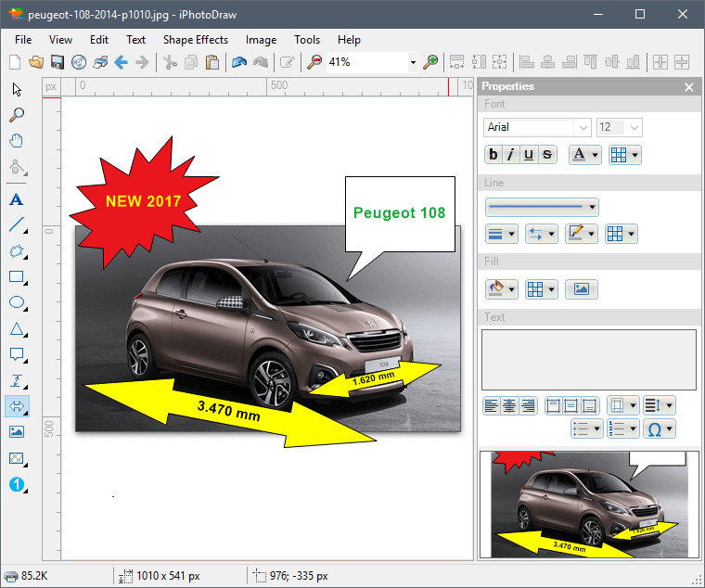Choose the numbered marker tool
Image resolution: width=705 pixels, height=588 pixels.
click(x=17, y=485)
